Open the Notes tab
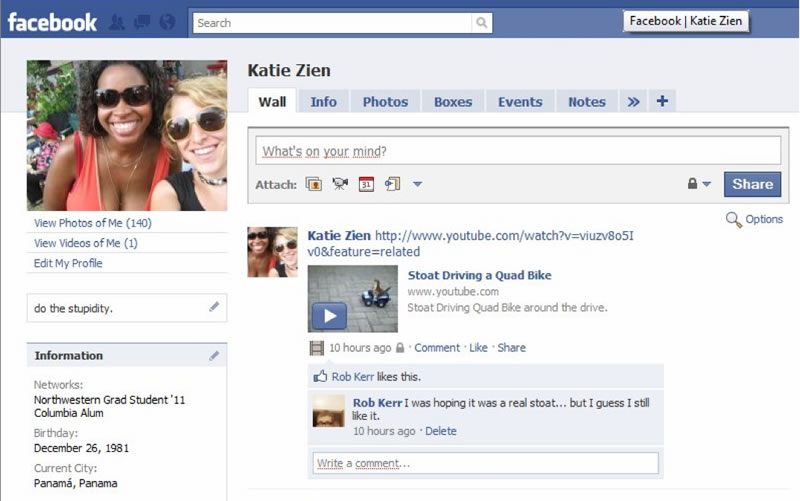 point(587,102)
